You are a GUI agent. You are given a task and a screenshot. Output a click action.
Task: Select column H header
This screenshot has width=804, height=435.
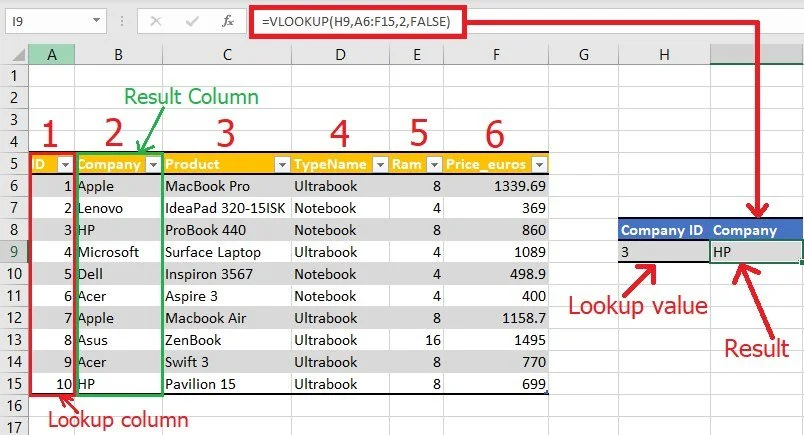(x=664, y=54)
